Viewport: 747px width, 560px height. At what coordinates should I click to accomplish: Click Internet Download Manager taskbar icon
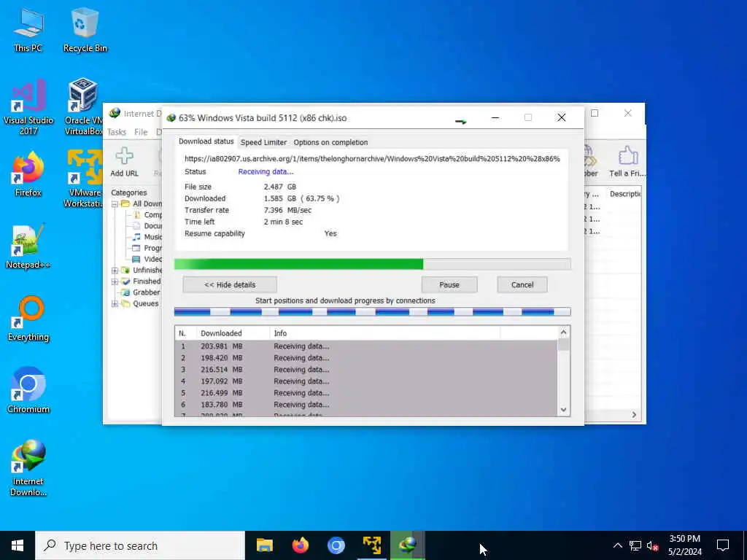pos(407,545)
